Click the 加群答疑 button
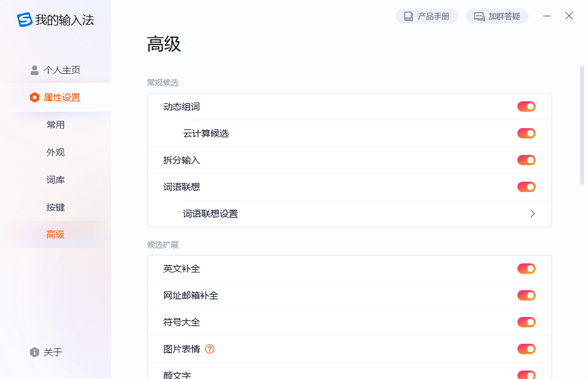Screen dimensions: 588x379 [497, 16]
